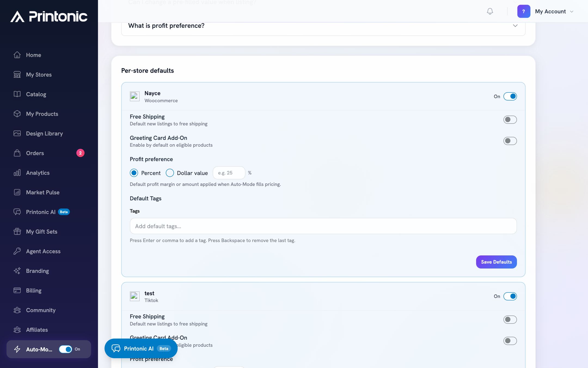The height and width of the screenshot is (368, 588).
Task: Click the My Gift Sets gift icon
Action: (x=17, y=231)
